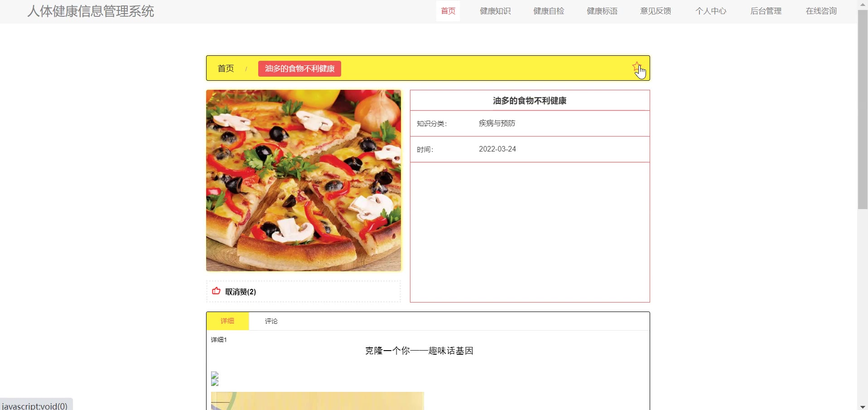The image size is (868, 410).
Task: Click the yellow image at the page bottom
Action: point(318,401)
